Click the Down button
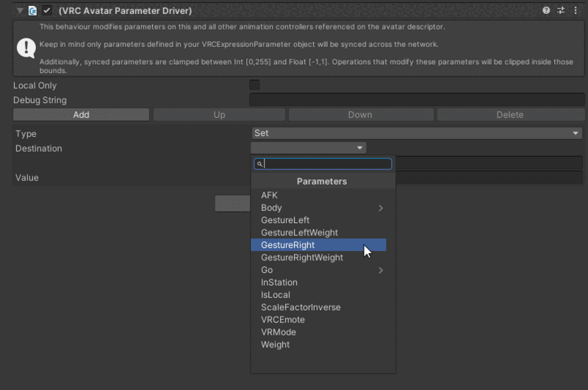Viewport: 588px width, 390px height. (360, 115)
